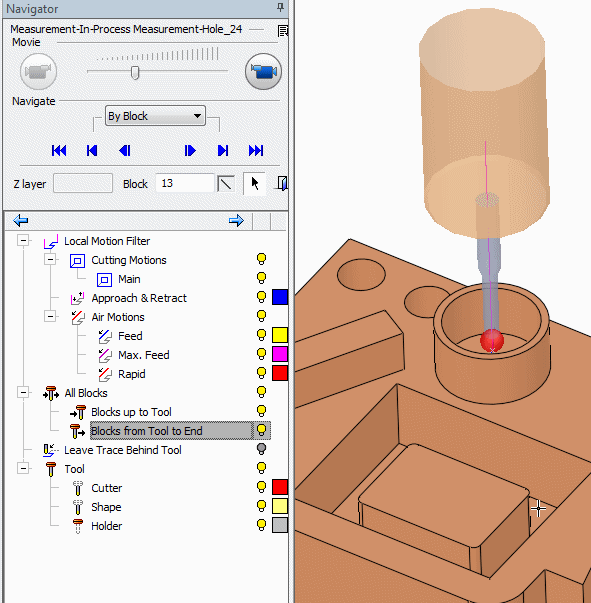The width and height of the screenshot is (591, 603).
Task: Pin the Navigator panel
Action: point(281,7)
